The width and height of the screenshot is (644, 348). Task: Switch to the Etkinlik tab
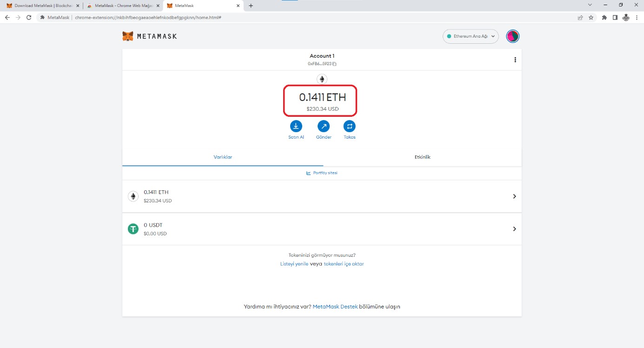(x=422, y=157)
